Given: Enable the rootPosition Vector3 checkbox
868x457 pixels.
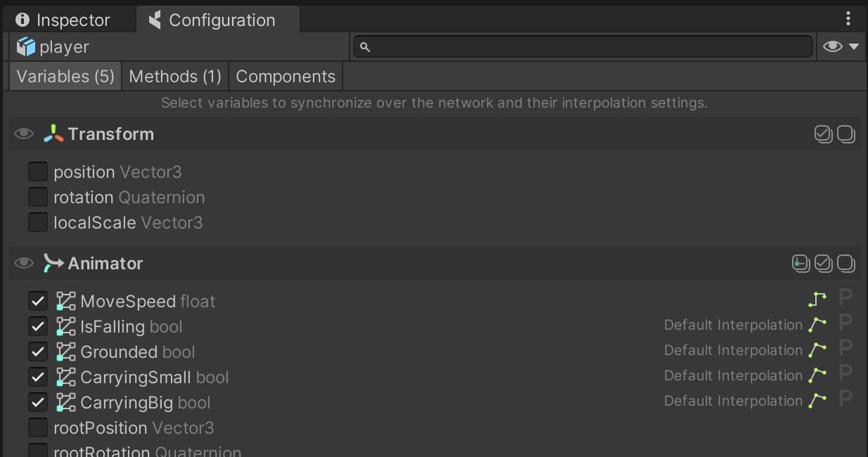Looking at the screenshot, I should (38, 427).
